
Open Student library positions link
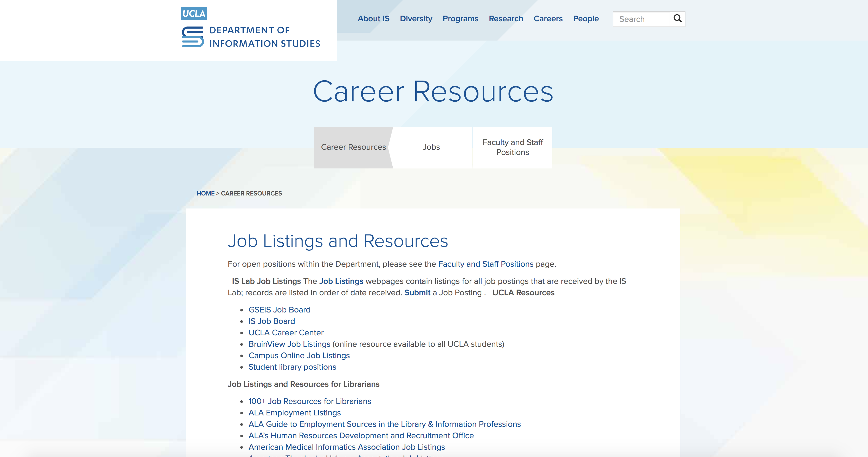point(292,367)
